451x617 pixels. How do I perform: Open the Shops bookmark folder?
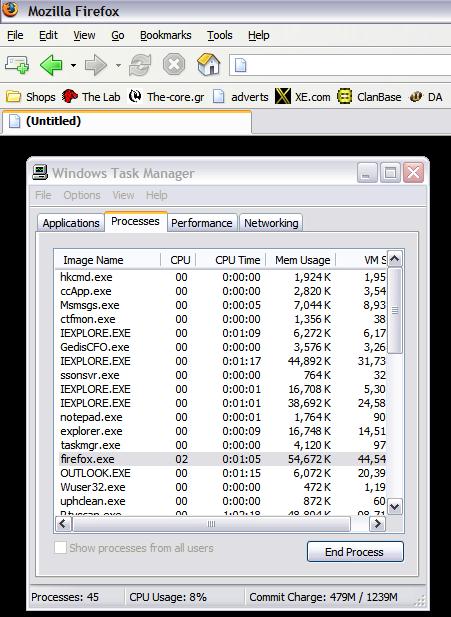[31, 97]
